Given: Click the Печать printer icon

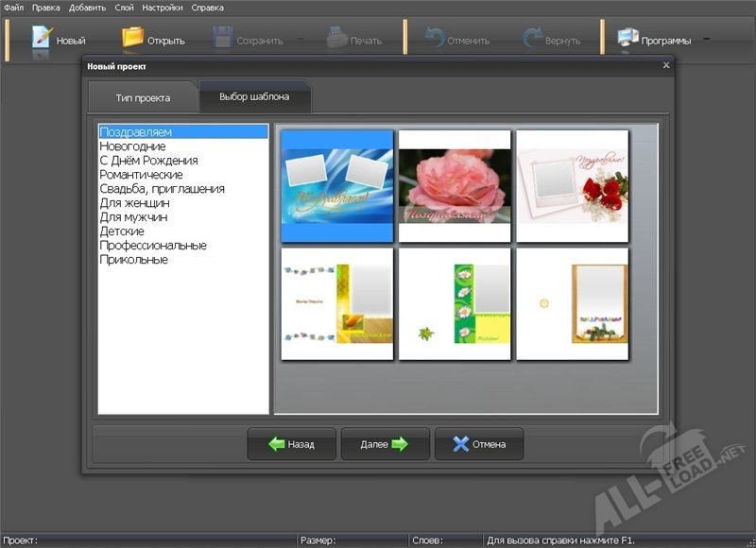Looking at the screenshot, I should [336, 38].
